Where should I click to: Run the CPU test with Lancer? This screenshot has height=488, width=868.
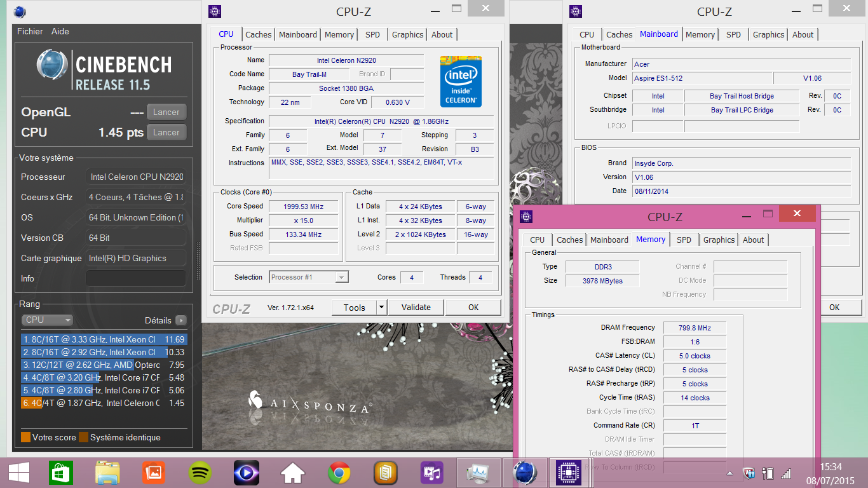(166, 132)
